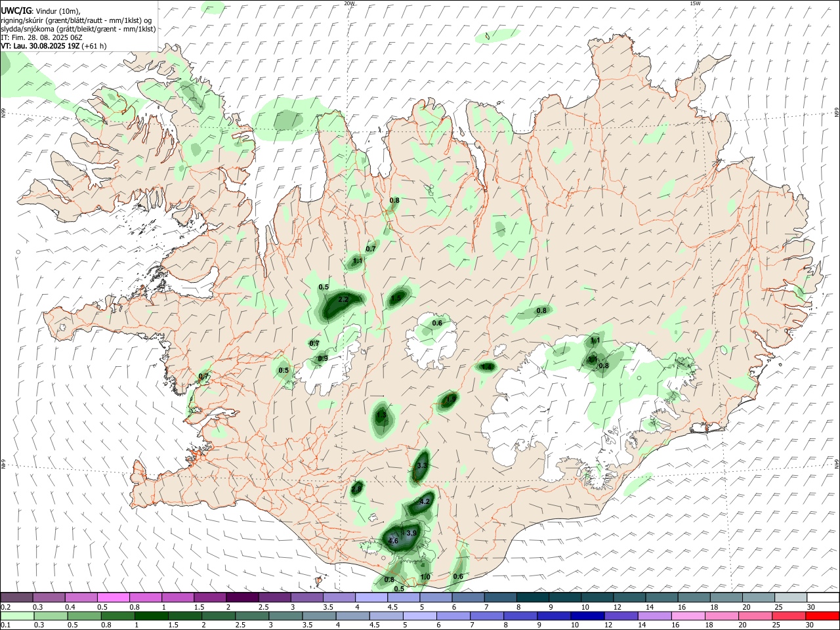Select the 20W longitude label

[x=349, y=3]
